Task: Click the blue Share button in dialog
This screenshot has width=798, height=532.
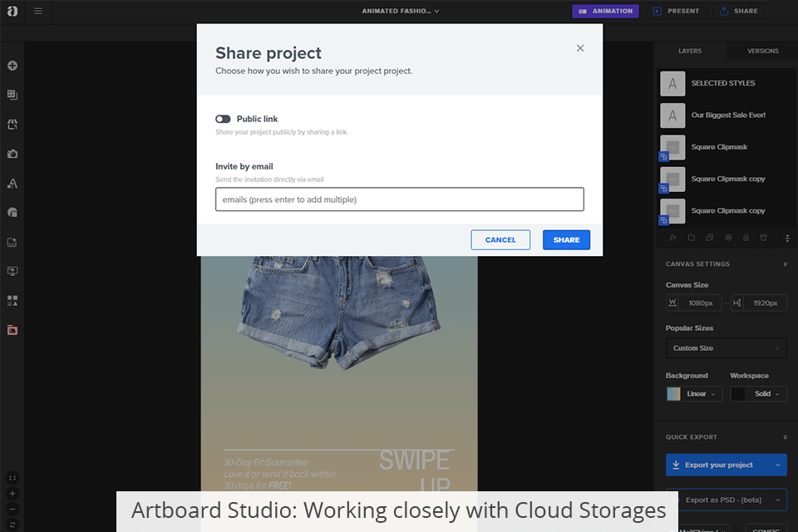Action: click(x=566, y=239)
